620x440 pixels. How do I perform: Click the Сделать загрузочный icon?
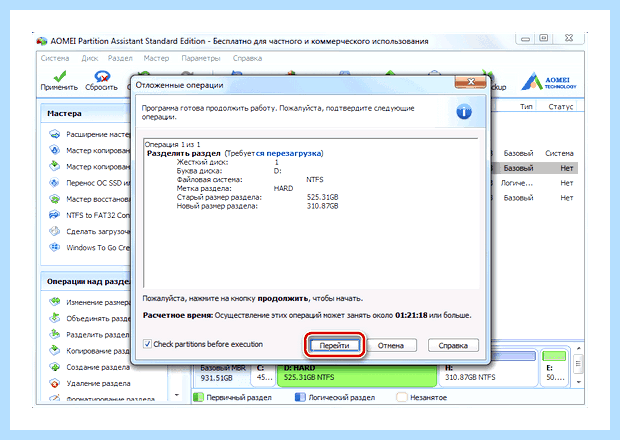(55, 231)
